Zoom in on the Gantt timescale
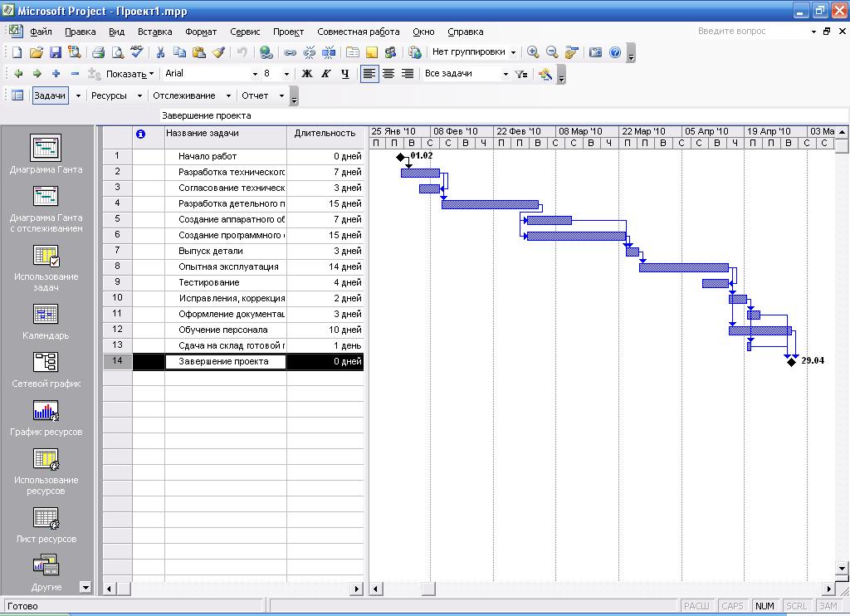 click(x=533, y=52)
